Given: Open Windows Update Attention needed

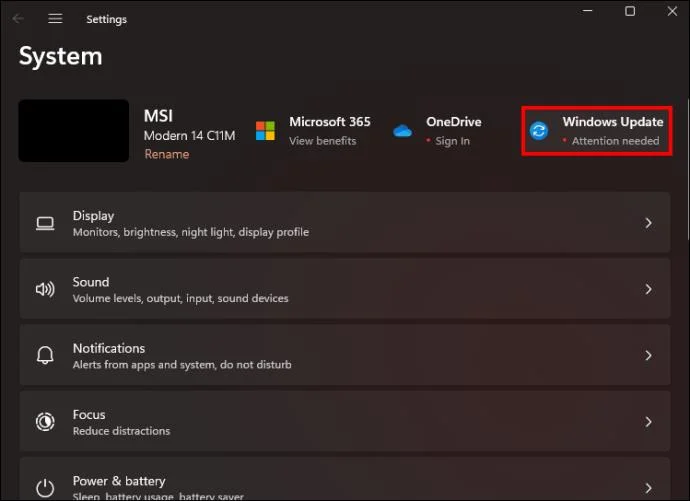Looking at the screenshot, I should 597,131.
